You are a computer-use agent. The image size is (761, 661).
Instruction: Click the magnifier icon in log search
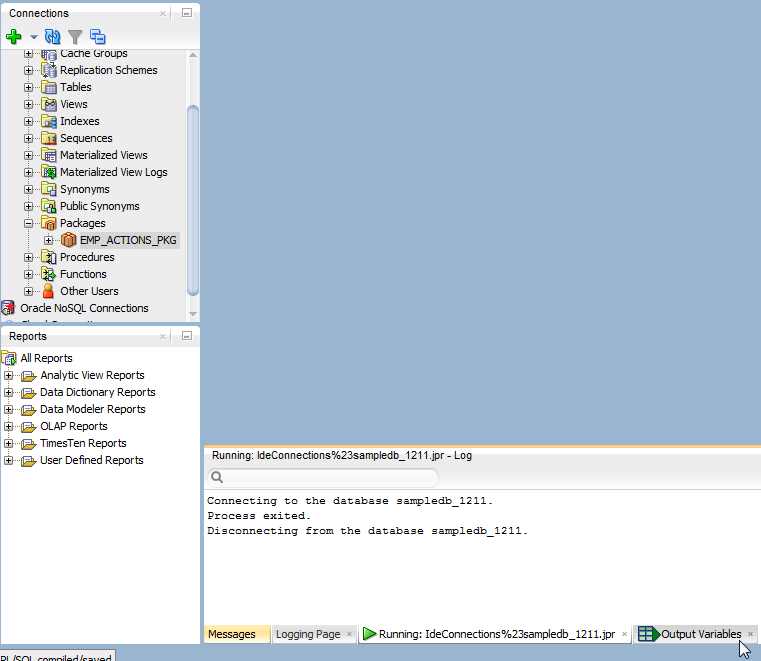pos(217,478)
